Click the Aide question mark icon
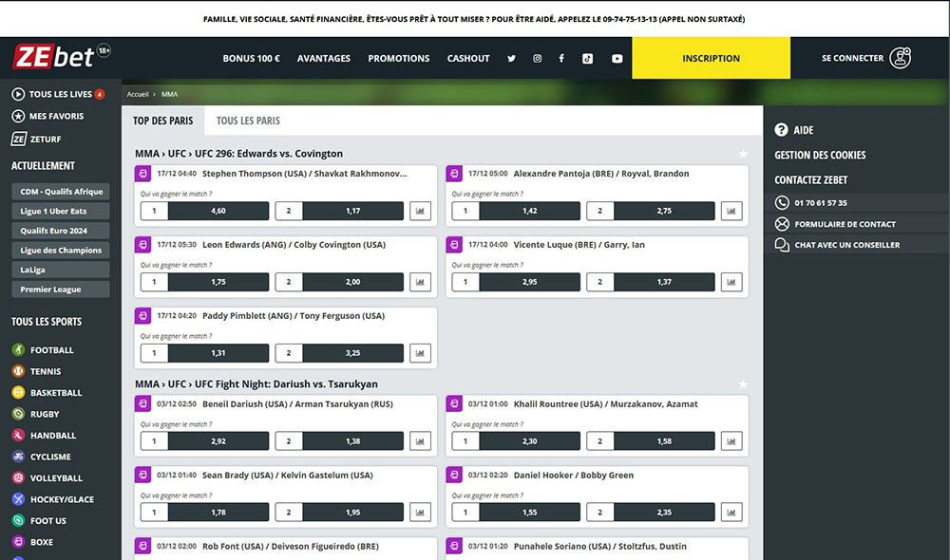Image resolution: width=950 pixels, height=560 pixels. [782, 130]
